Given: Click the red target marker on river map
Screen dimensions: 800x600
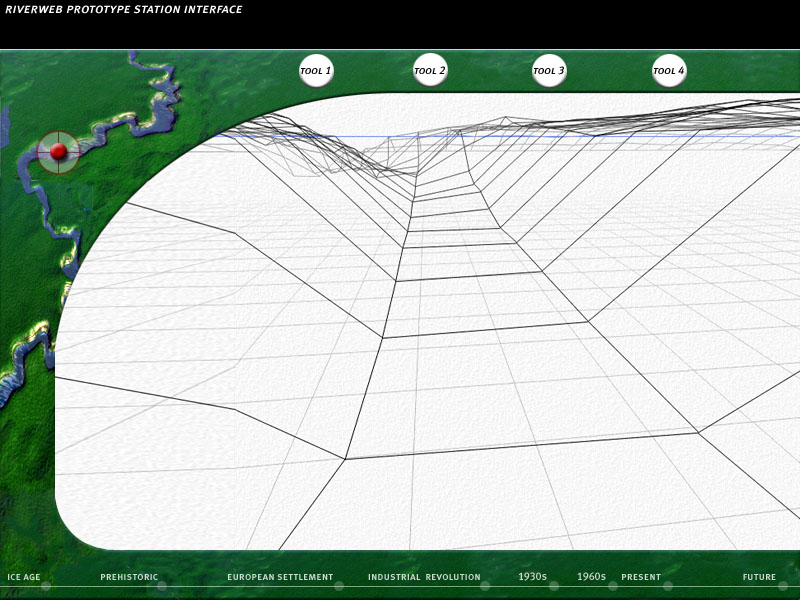Looking at the screenshot, I should (58, 152).
